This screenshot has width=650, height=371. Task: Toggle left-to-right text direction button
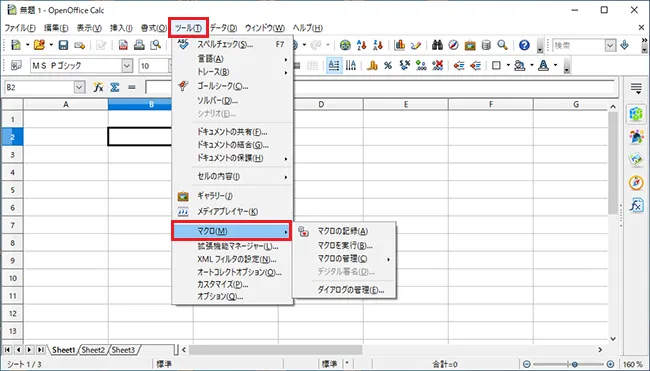tap(334, 65)
